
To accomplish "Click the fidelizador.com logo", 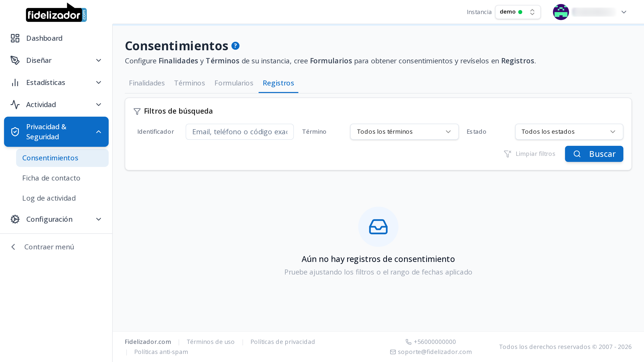I will [56, 12].
